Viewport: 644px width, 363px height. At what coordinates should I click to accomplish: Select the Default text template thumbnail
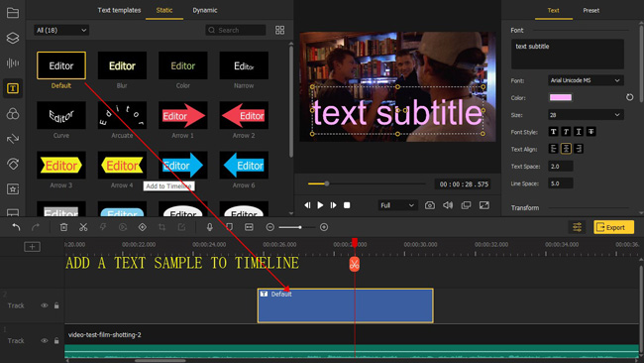(x=61, y=65)
